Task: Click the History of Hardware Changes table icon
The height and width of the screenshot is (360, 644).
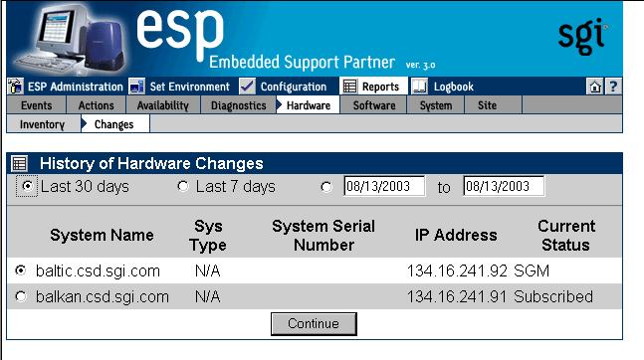Action: tap(19, 163)
